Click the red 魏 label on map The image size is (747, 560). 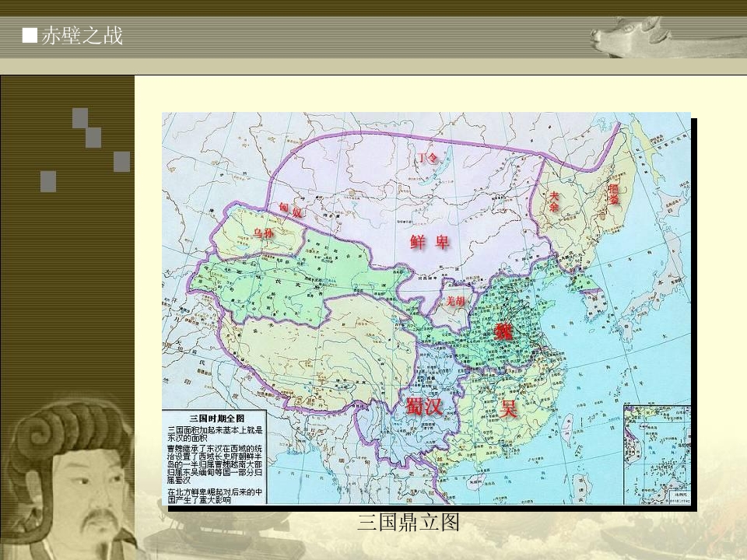pyautogui.click(x=503, y=331)
